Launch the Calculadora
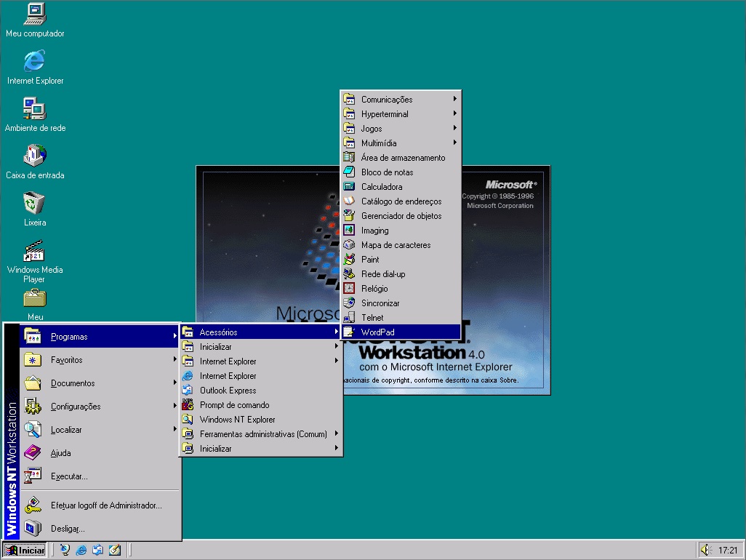This screenshot has width=746, height=560. pos(381,186)
